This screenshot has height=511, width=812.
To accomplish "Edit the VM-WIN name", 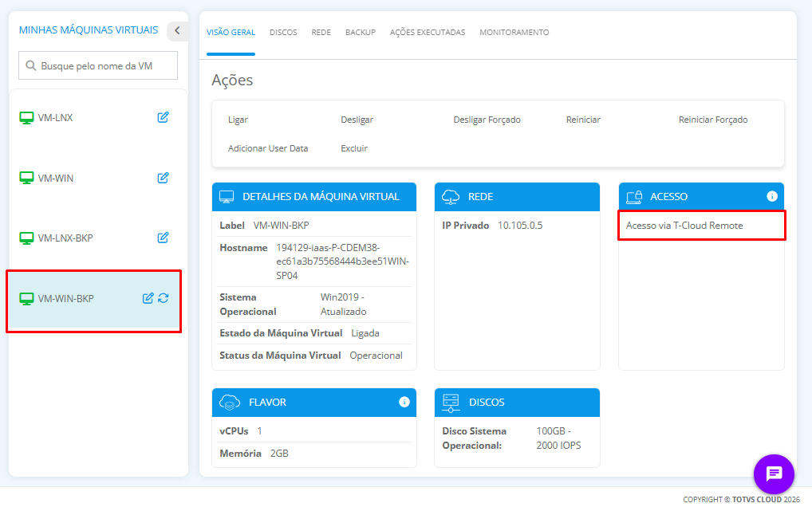I will 164,178.
